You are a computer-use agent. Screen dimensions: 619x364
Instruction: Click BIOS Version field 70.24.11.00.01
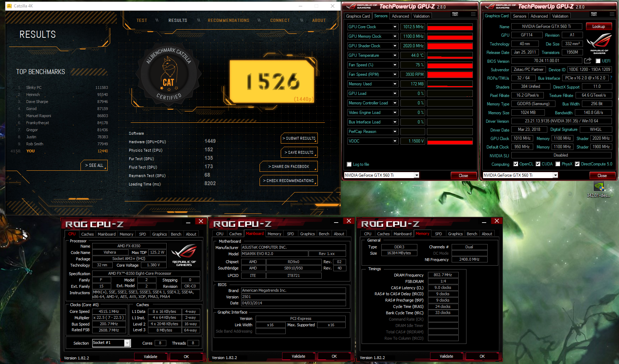pos(546,61)
